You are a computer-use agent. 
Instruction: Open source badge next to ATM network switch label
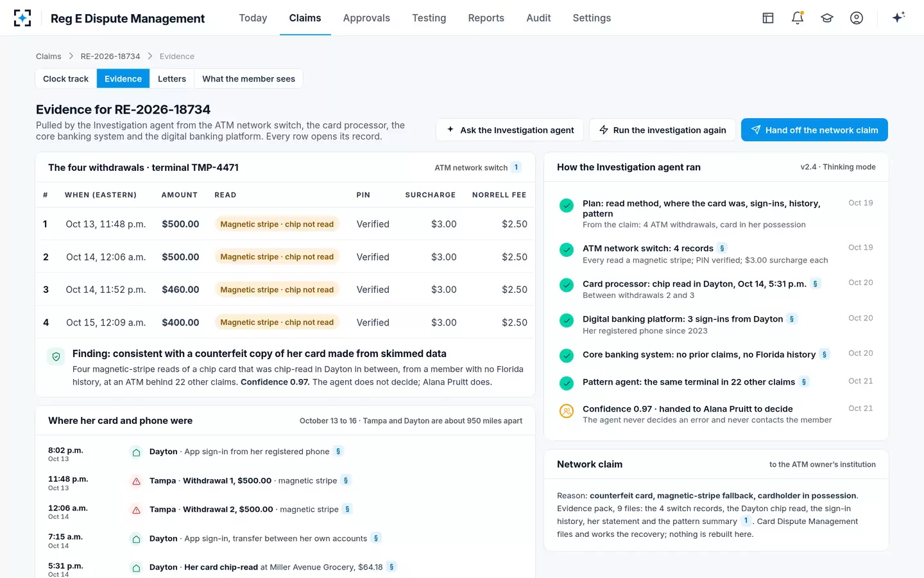click(x=516, y=168)
